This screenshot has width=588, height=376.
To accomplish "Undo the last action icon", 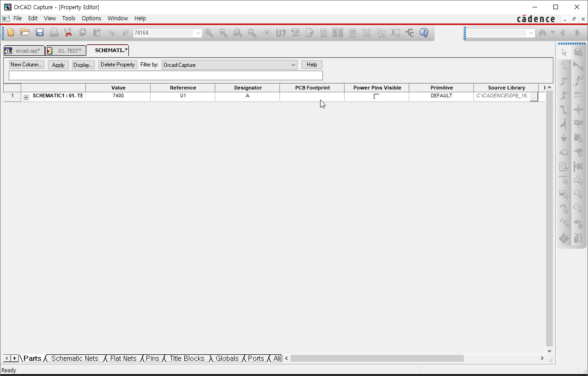I will click(x=111, y=33).
